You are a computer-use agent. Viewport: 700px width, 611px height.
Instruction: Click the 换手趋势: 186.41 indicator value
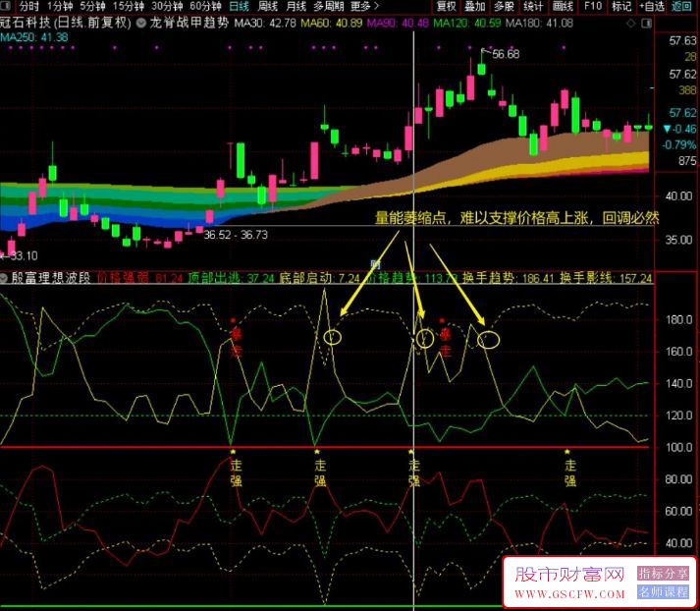(508, 278)
